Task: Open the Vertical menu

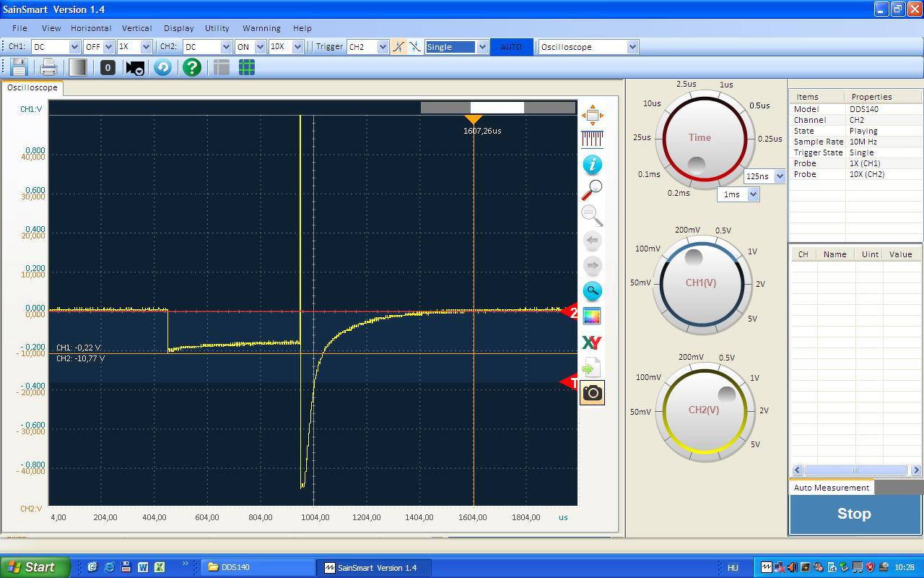Action: click(x=136, y=28)
